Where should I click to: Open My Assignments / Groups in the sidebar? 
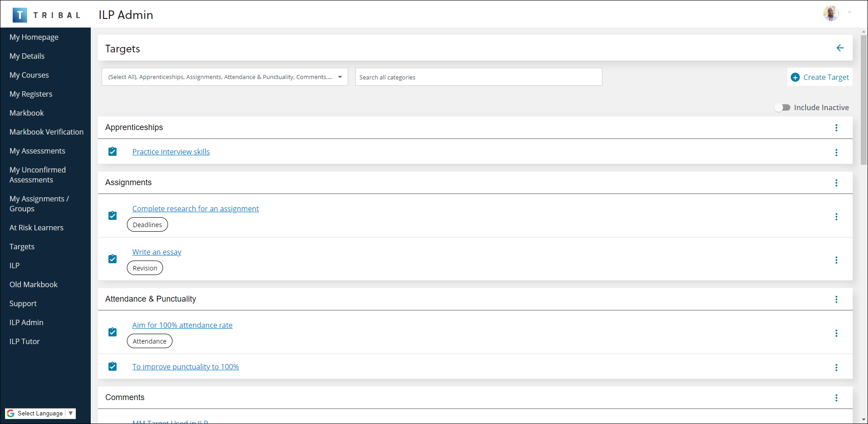(39, 204)
